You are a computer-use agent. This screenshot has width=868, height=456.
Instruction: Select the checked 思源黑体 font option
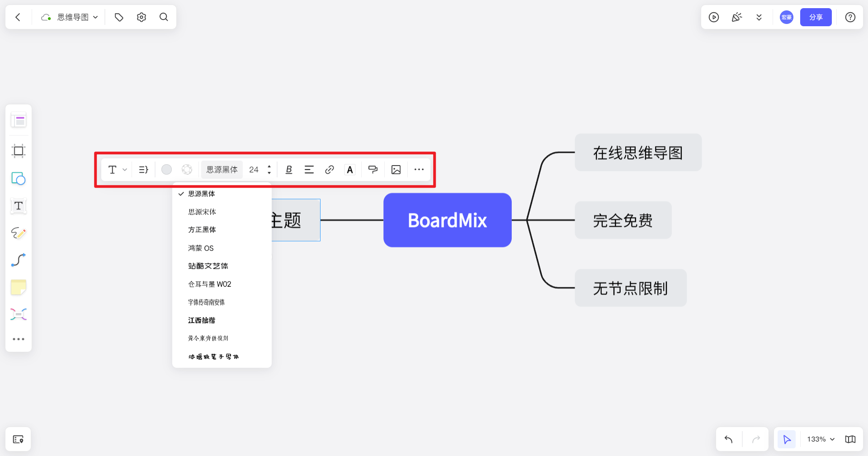(x=222, y=194)
